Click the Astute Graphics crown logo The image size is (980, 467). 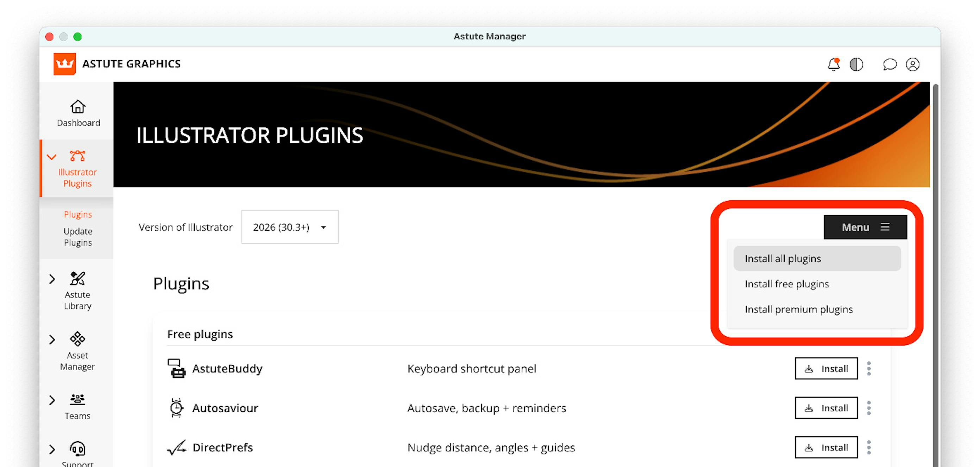pyautogui.click(x=65, y=63)
